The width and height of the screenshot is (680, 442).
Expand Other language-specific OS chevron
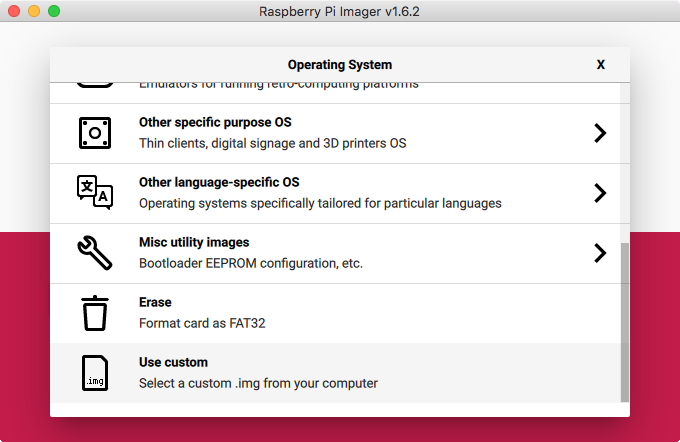click(x=600, y=193)
